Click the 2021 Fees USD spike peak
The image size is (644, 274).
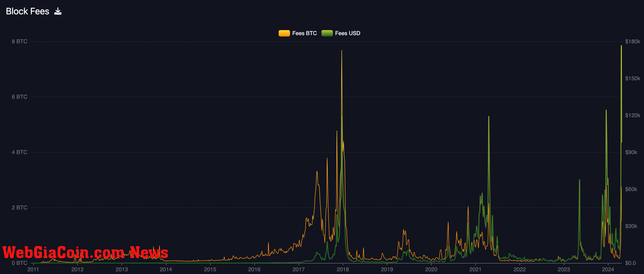click(x=489, y=116)
